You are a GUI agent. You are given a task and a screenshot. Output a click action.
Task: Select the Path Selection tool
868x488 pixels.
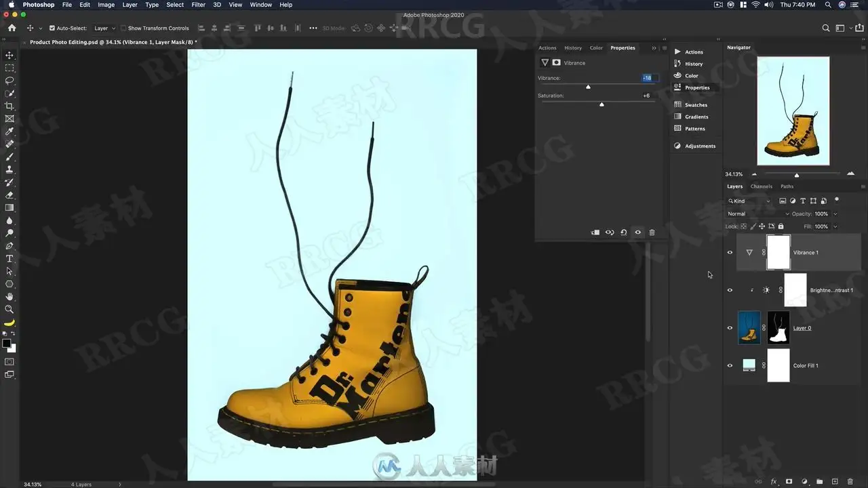(x=9, y=271)
